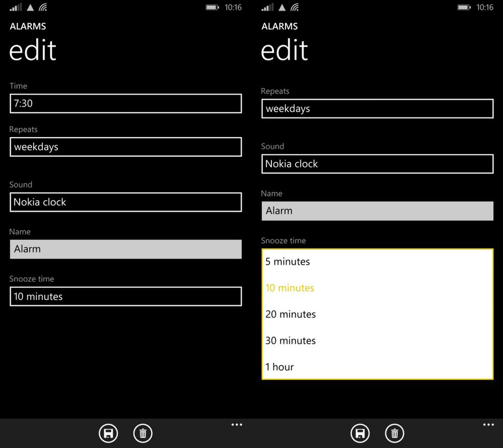Open the ellipsis menu on the right screen

coord(488,424)
